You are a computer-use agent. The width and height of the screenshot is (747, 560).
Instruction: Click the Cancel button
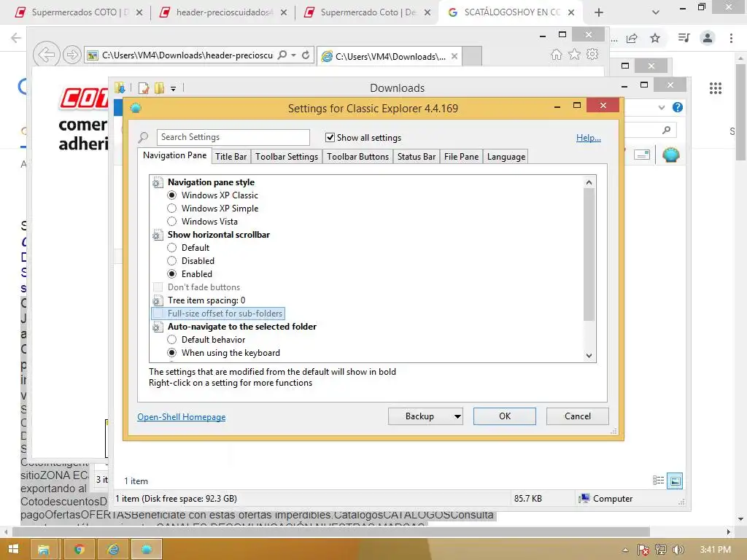(578, 416)
